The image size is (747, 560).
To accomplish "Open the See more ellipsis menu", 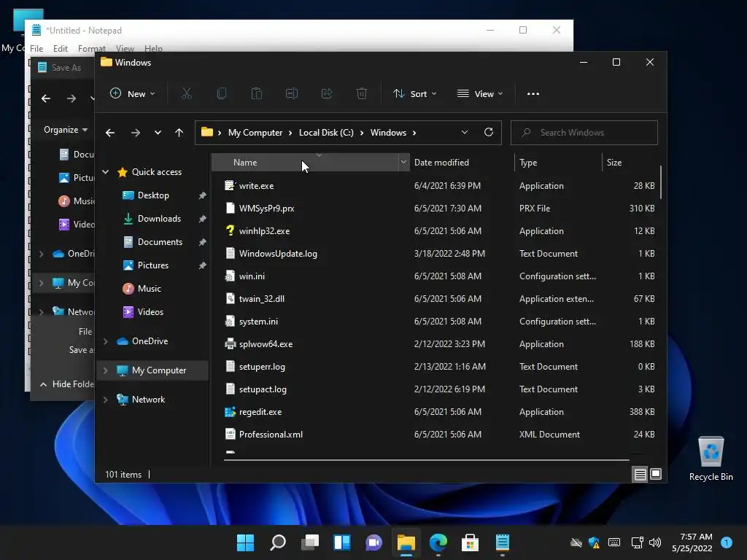I will 533,94.
